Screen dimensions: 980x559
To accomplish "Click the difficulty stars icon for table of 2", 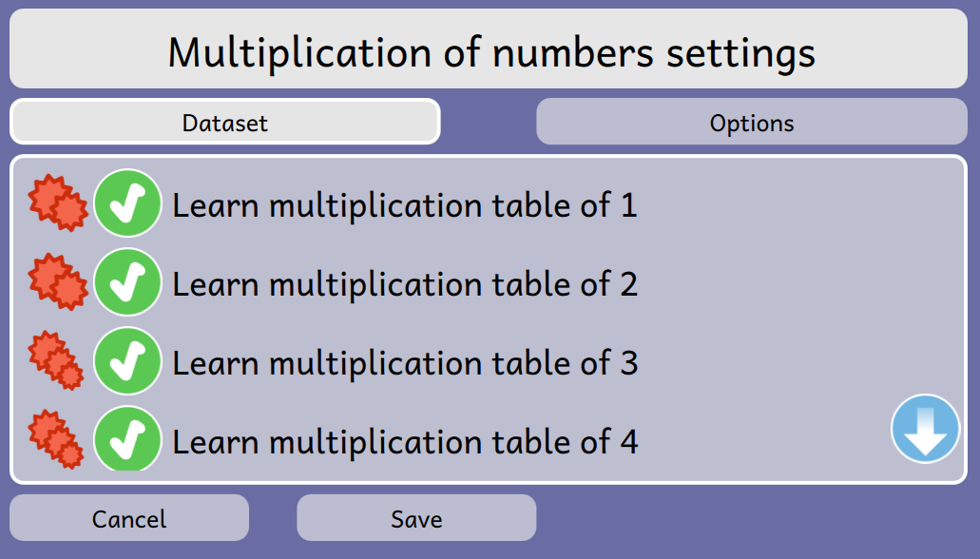I will click(x=58, y=282).
